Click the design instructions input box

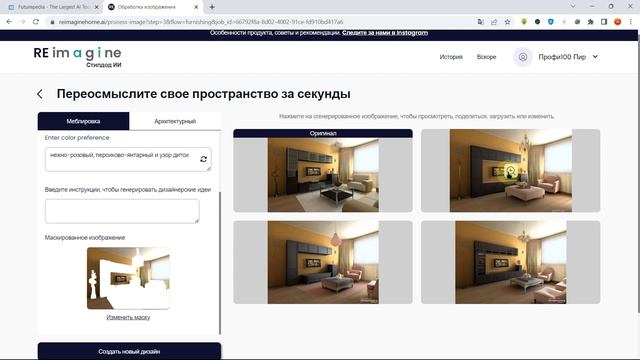tap(122, 211)
